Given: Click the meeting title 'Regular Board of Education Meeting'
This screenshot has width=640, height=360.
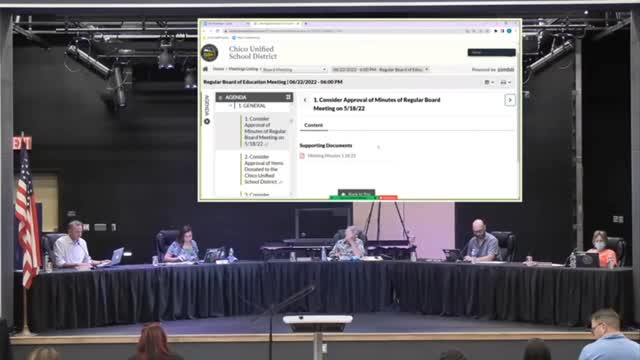Looking at the screenshot, I should [x=245, y=82].
